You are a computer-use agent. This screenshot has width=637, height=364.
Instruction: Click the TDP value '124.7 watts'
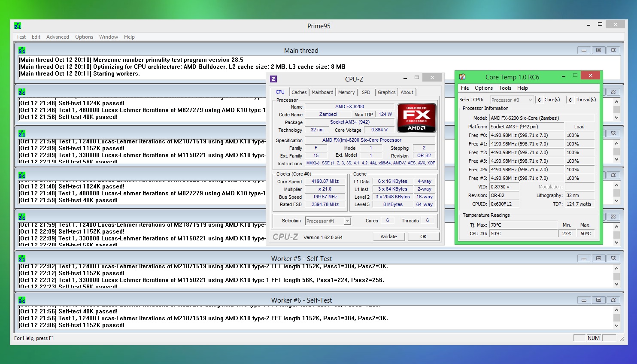point(579,204)
